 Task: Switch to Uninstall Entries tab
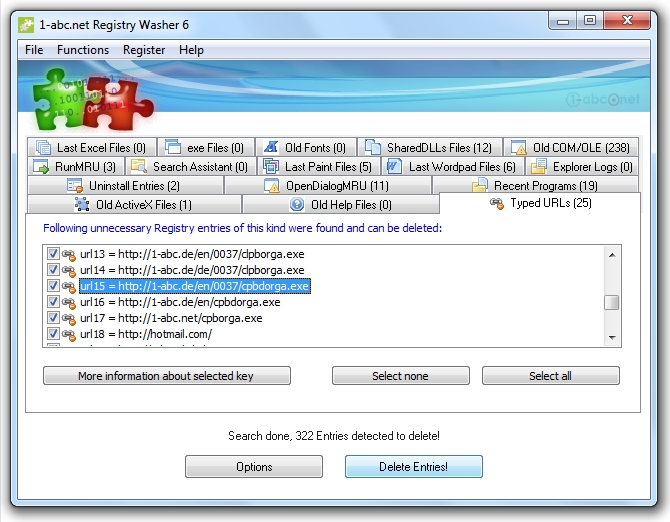coord(134,186)
